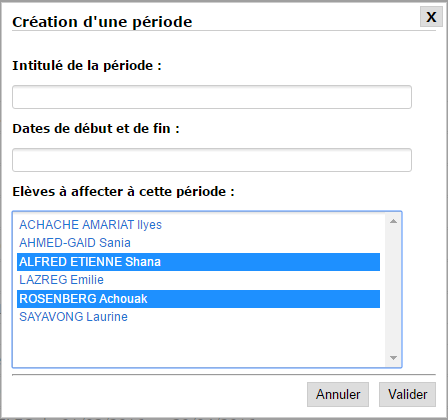Click the student list scrollbar track
The height and width of the screenshot is (420, 448).
pyautogui.click(x=393, y=289)
